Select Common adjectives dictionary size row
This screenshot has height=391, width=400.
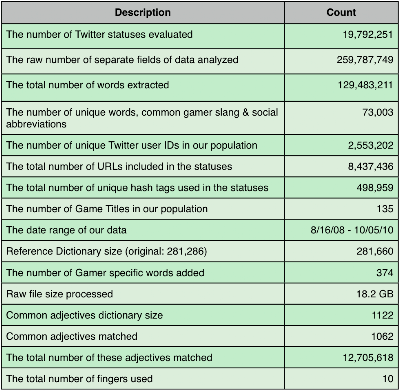click(x=200, y=315)
